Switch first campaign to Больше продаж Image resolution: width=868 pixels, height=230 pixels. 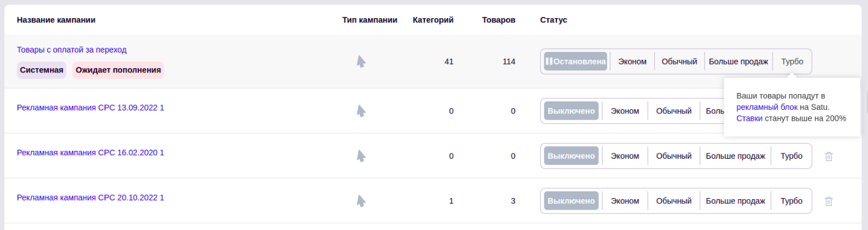[738, 62]
